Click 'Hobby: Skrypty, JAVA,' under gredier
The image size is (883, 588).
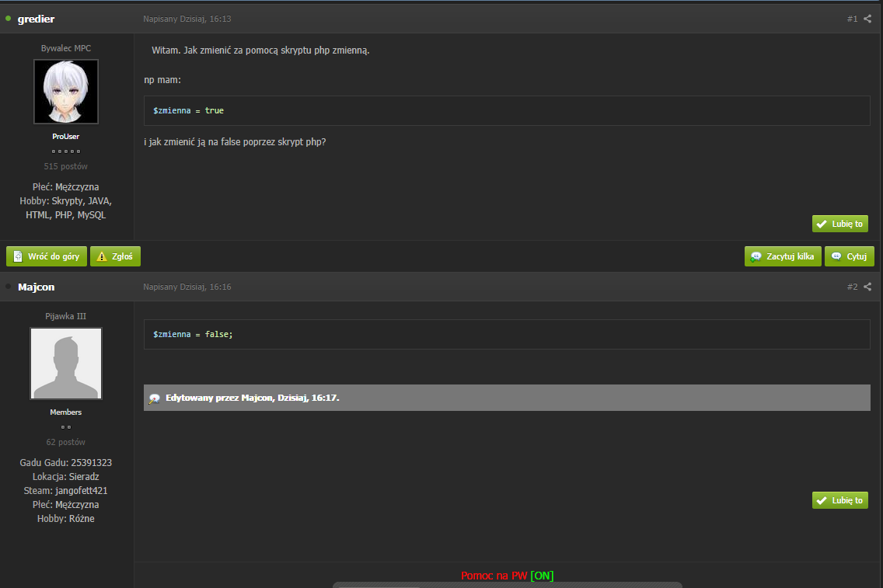tap(66, 201)
